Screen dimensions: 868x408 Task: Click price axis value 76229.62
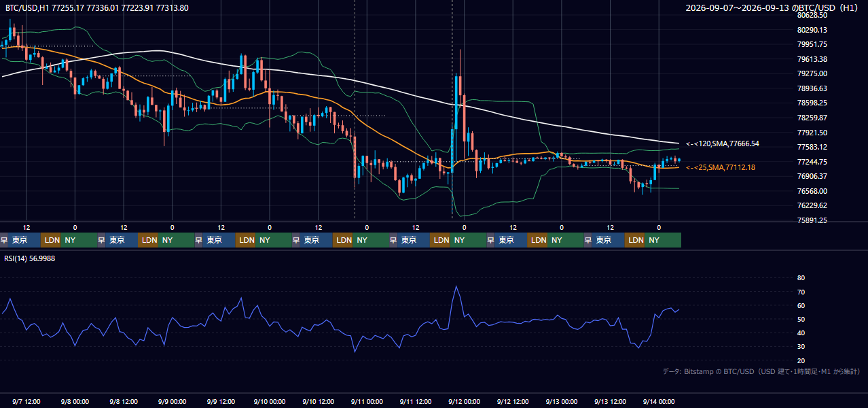tap(812, 205)
